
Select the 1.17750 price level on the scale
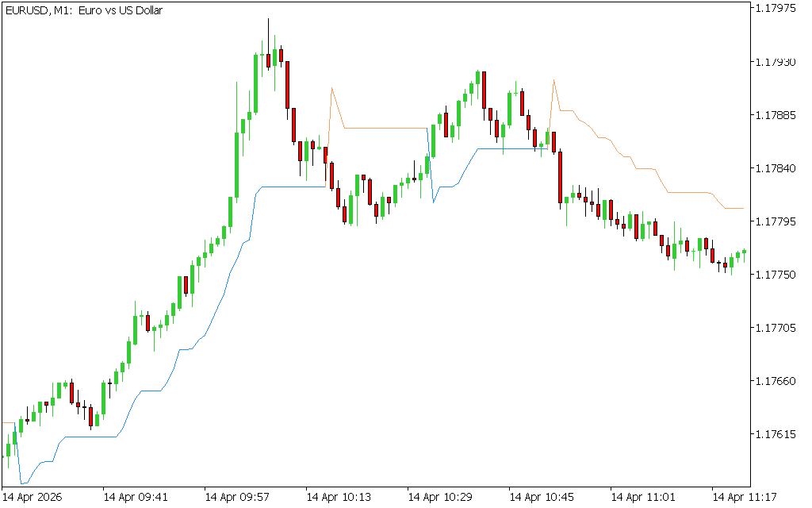(x=776, y=275)
